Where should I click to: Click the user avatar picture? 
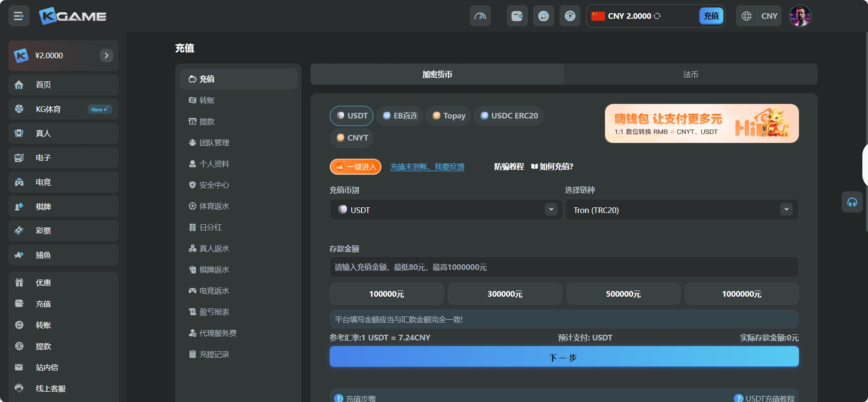(x=800, y=16)
